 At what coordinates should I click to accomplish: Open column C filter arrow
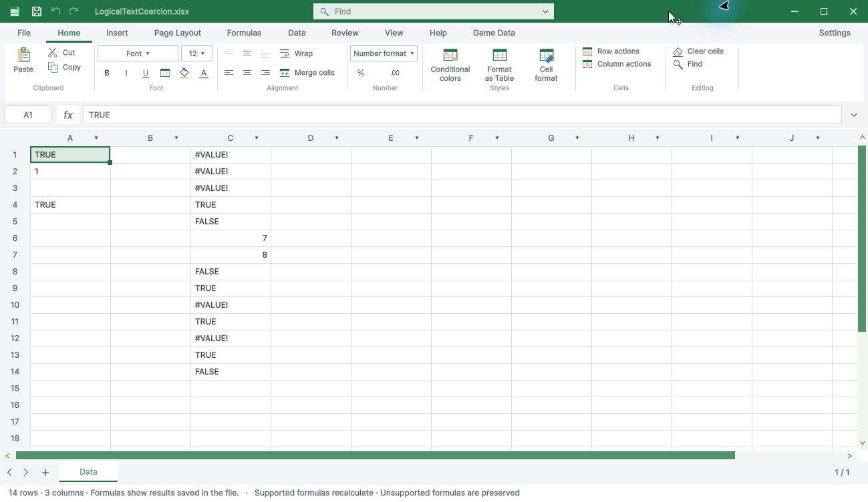pyautogui.click(x=257, y=138)
